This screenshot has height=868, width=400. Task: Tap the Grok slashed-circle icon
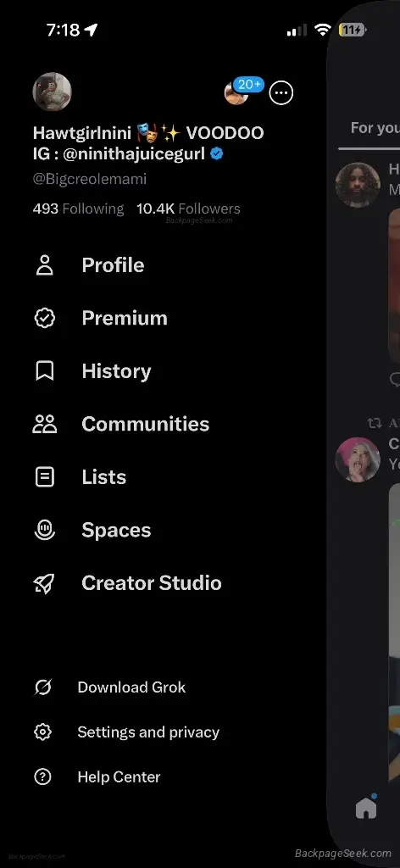[42, 687]
